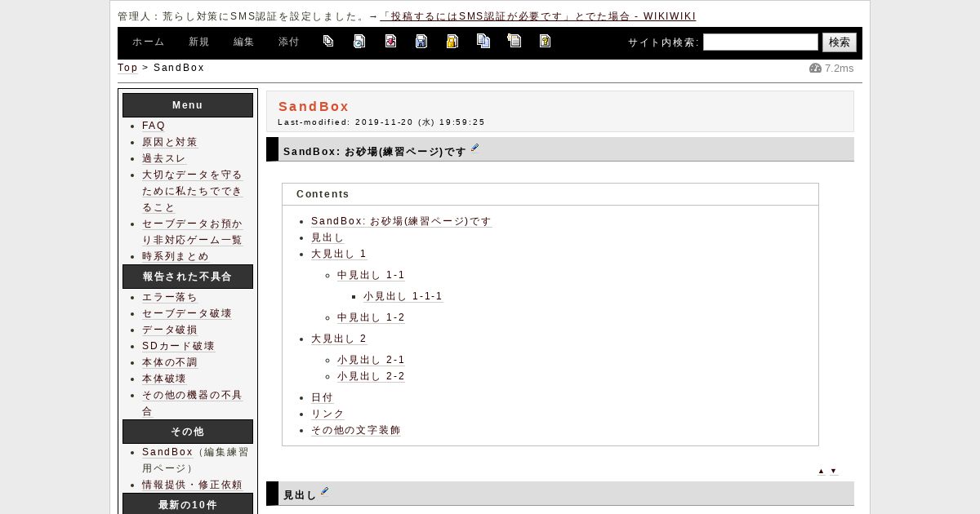Screen dimensions: 980x514
Task: Open データ破損 sidebar link
Action: click(x=170, y=330)
